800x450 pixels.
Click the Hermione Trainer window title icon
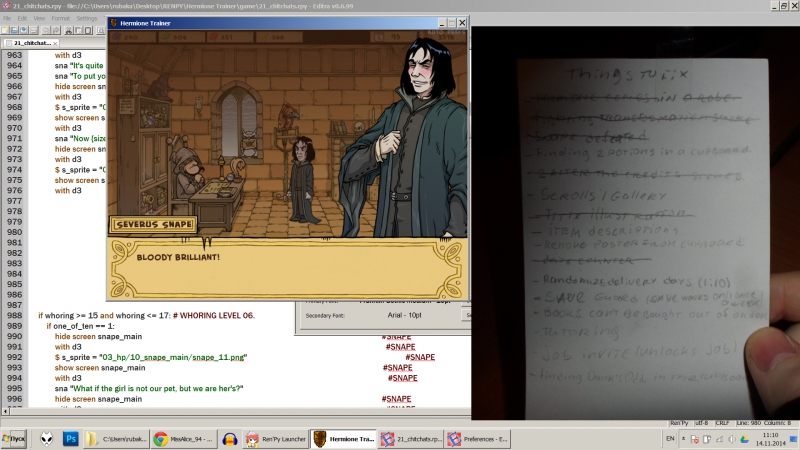pyautogui.click(x=114, y=23)
